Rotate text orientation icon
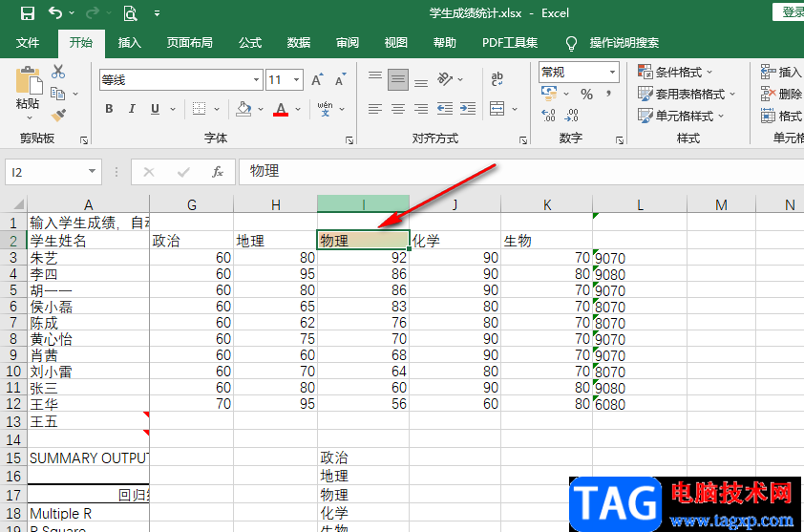804x532 pixels. tap(445, 79)
